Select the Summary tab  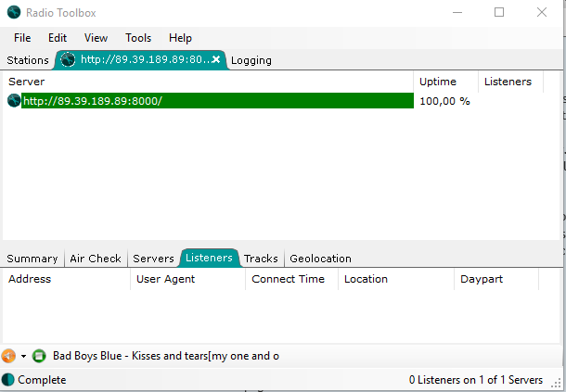32,259
